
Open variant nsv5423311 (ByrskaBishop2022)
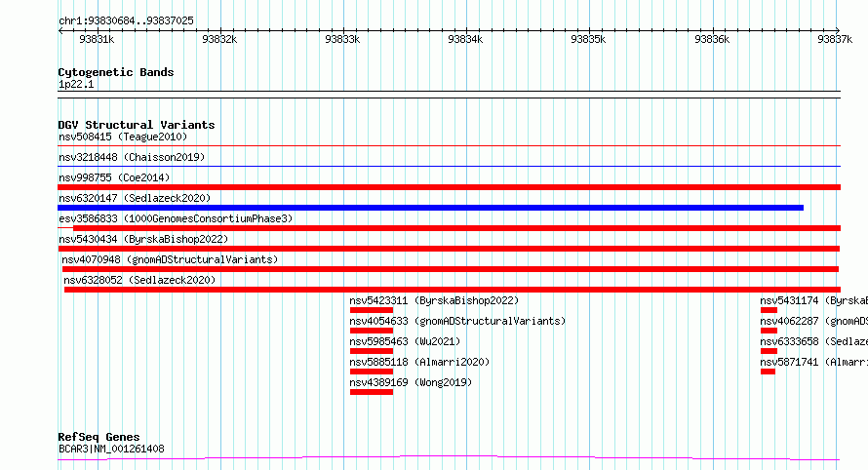pyautogui.click(x=434, y=300)
